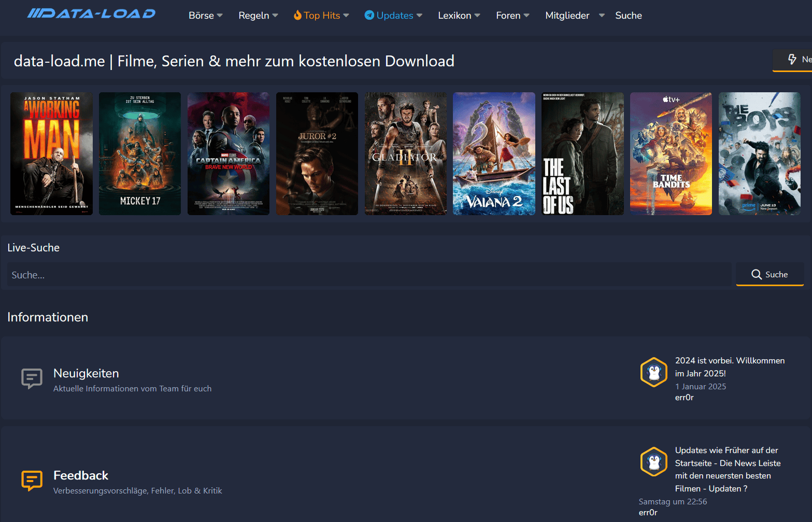
Task: Open the Captain America Brave New World poster
Action: pyautogui.click(x=229, y=153)
